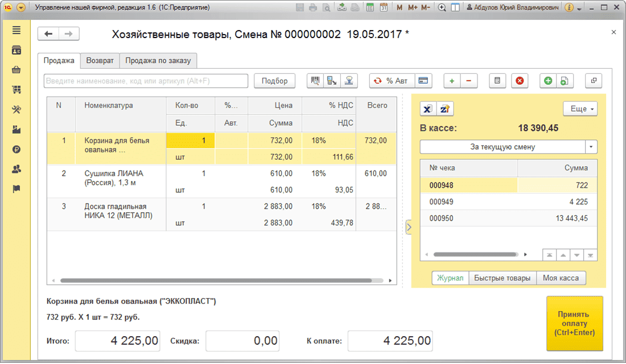Click the get link icon in title bar
Screen dimensions: 626x364
(342, 7)
